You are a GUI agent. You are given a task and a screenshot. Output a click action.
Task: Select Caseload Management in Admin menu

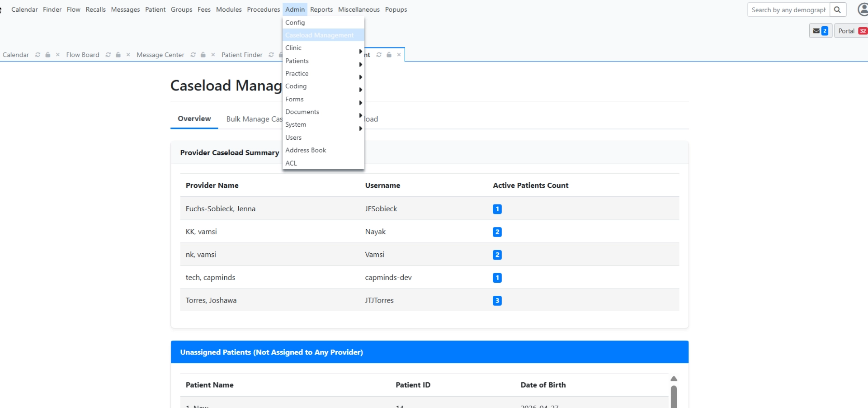323,35
